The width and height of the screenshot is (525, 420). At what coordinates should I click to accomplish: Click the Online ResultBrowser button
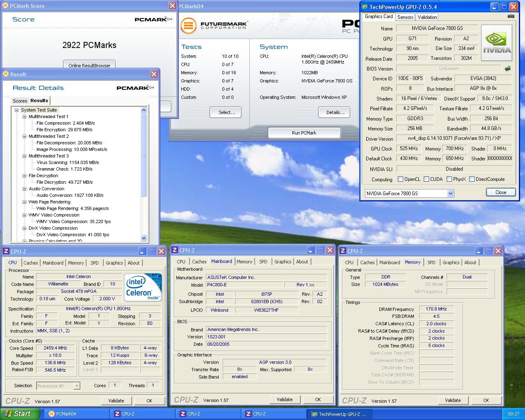[89, 65]
